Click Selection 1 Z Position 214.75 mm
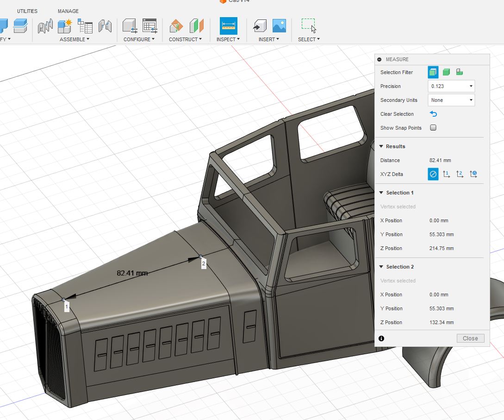 click(442, 248)
